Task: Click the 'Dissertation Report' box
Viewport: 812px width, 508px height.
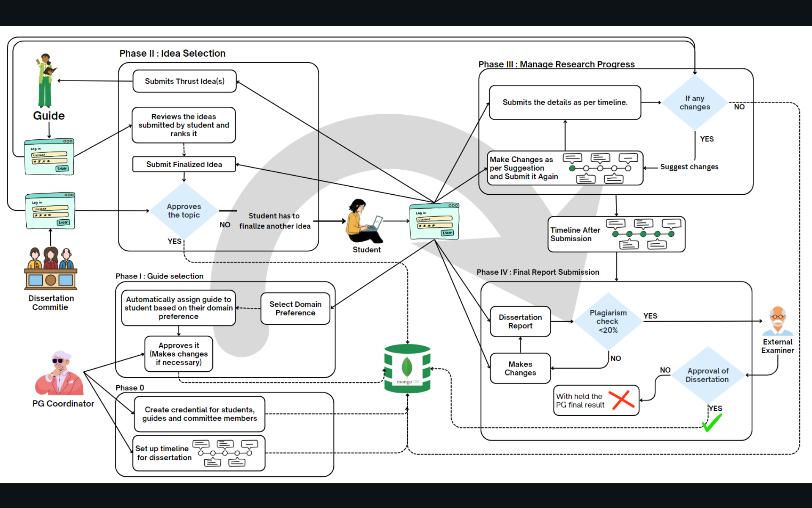Action: (520, 322)
